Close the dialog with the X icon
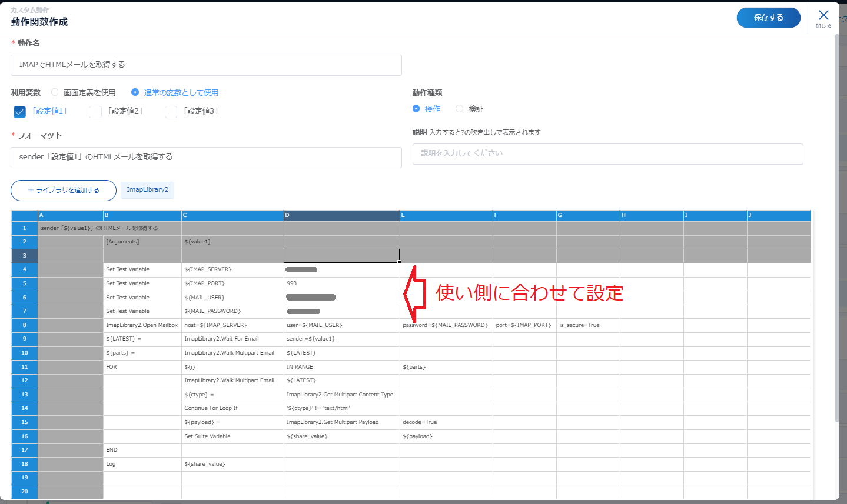The width and height of the screenshot is (847, 504). (x=823, y=16)
